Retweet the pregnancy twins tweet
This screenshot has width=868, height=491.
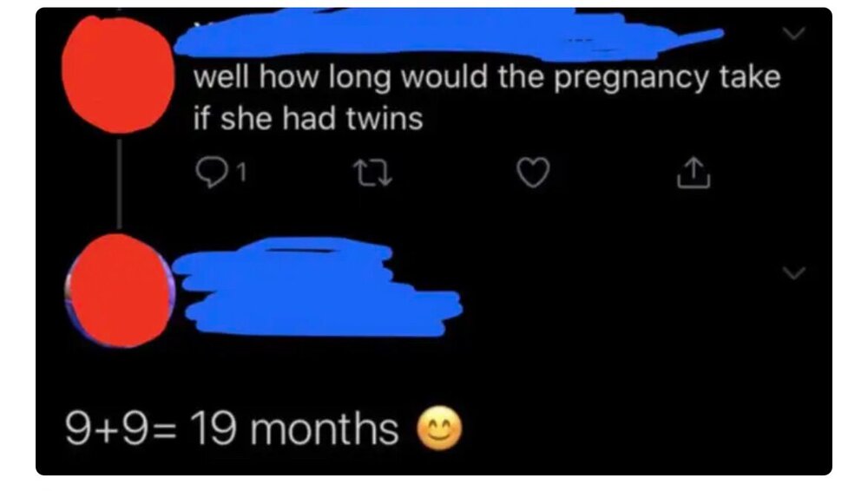(373, 173)
